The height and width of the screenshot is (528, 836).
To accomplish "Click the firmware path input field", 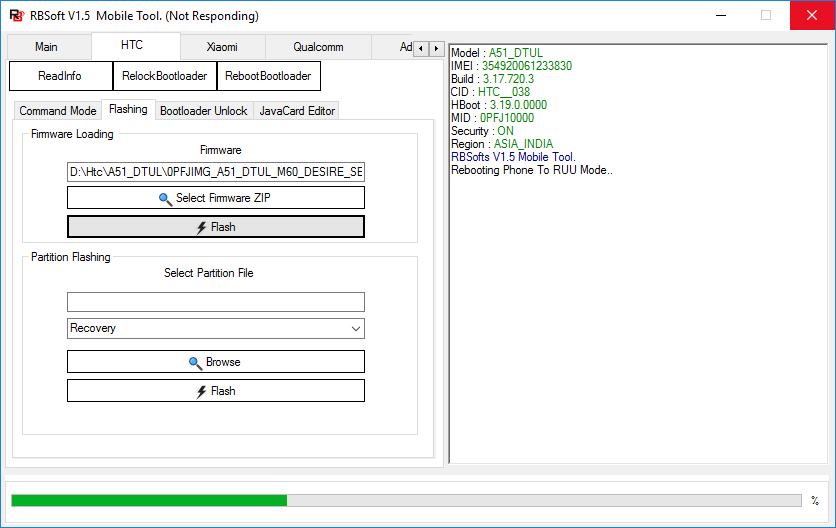I will tap(216, 172).
